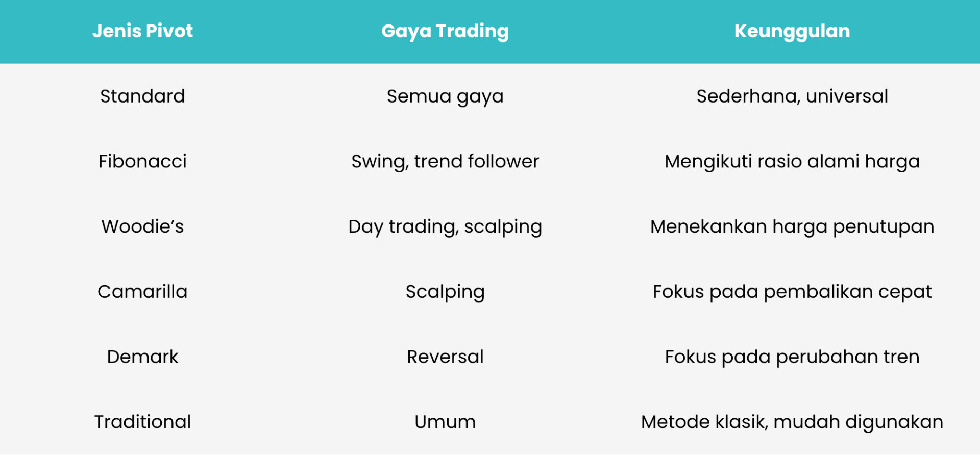
Task: Click the Reversal trading style cell
Action: [445, 357]
